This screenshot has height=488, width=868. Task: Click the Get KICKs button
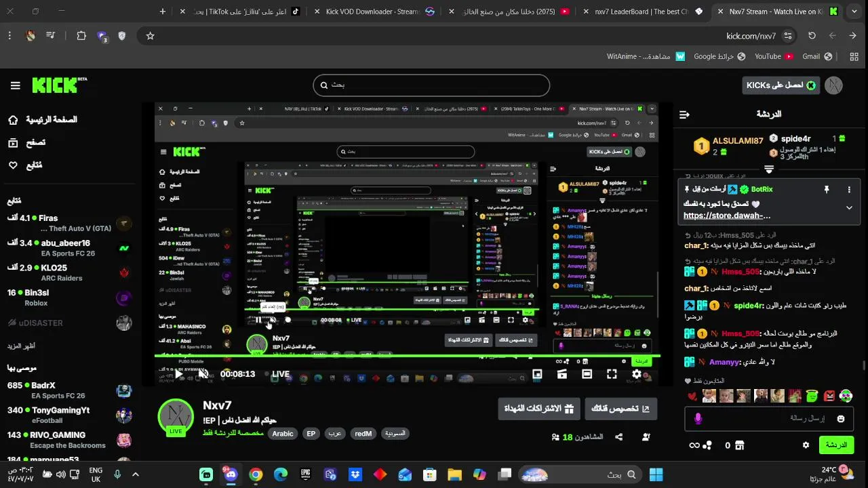click(x=781, y=85)
